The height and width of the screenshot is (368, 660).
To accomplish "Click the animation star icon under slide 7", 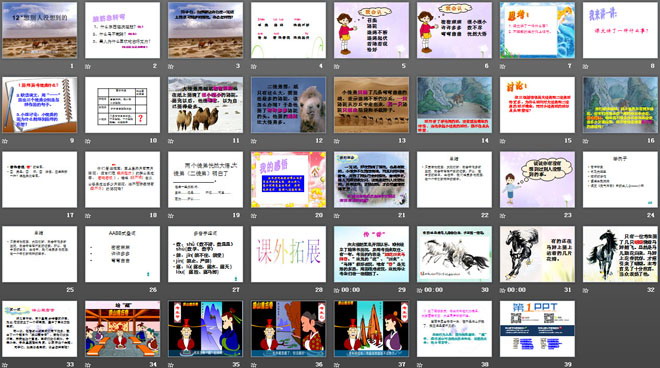I will [x=503, y=66].
